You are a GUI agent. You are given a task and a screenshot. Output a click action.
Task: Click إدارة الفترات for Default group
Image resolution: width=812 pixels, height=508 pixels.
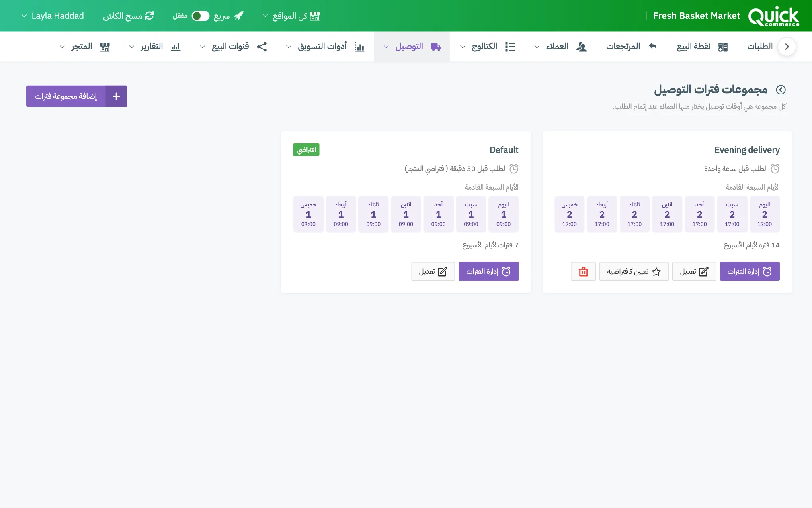pos(488,271)
